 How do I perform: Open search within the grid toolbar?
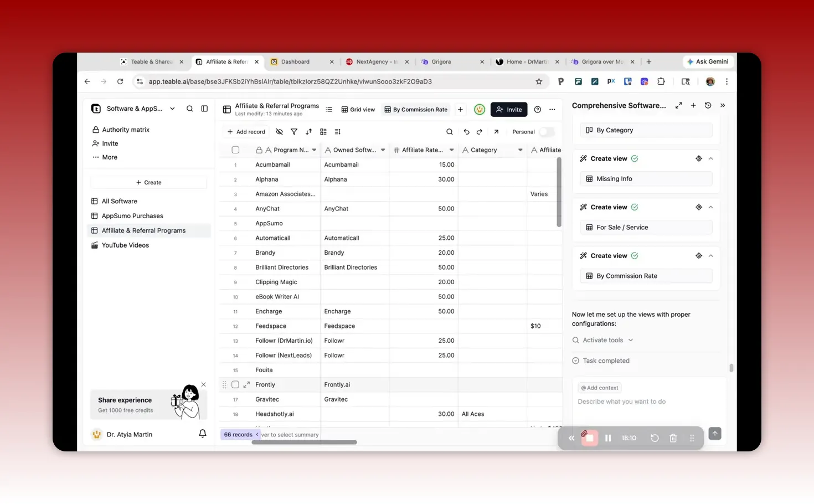pyautogui.click(x=449, y=132)
